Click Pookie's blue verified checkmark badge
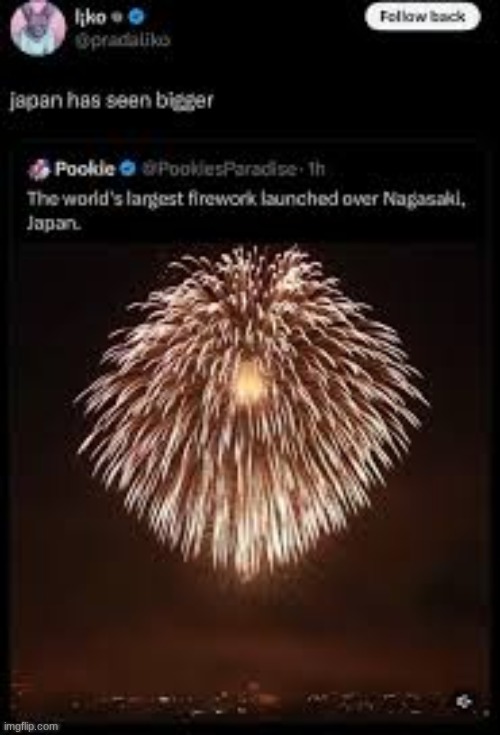The height and width of the screenshot is (735, 500). [x=127, y=168]
